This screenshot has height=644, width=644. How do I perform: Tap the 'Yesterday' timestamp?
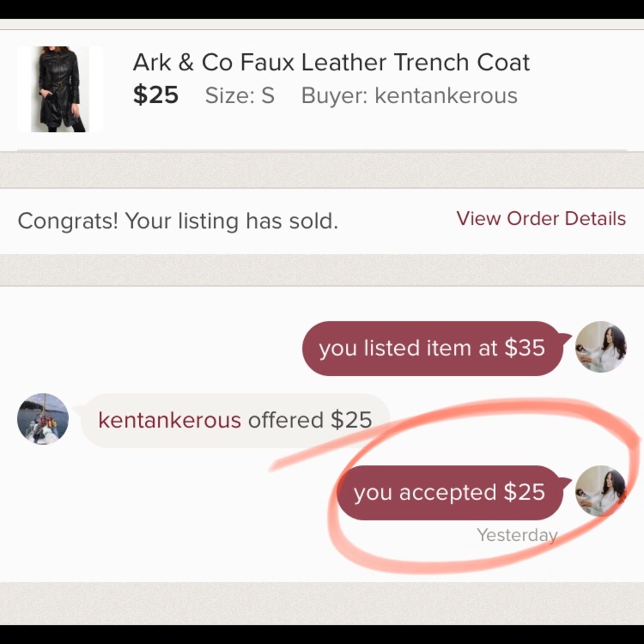coord(516,535)
